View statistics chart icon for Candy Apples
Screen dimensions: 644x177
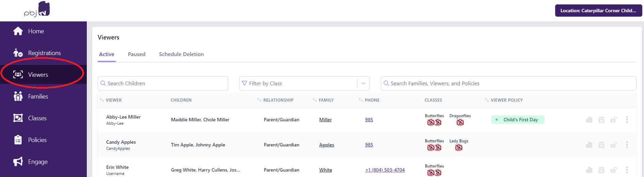point(589,145)
